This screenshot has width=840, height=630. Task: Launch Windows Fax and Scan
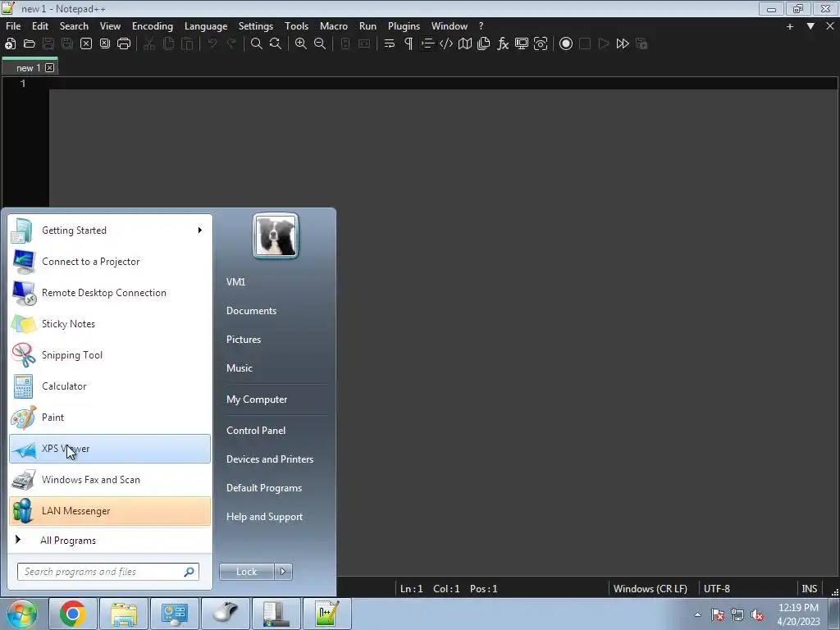(x=110, y=480)
